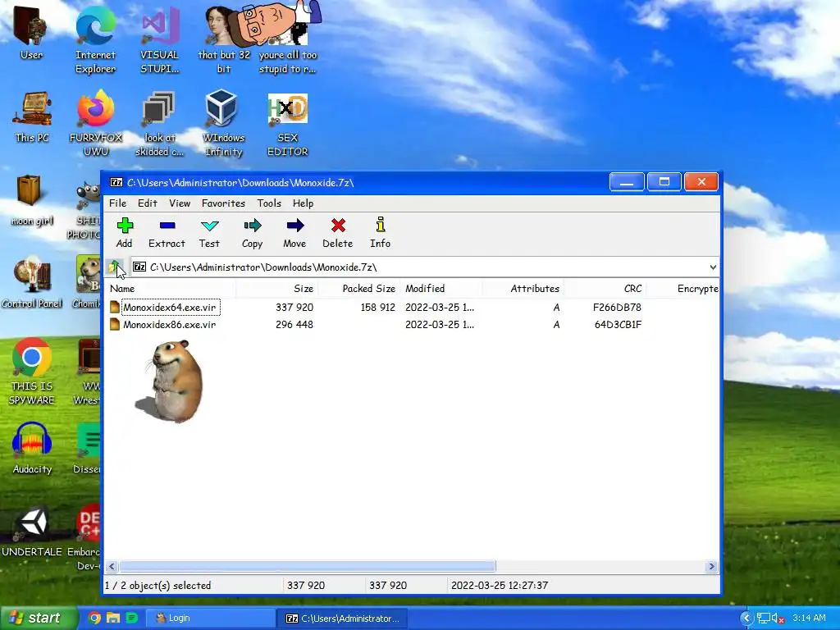Run Test on the archive

(209, 232)
